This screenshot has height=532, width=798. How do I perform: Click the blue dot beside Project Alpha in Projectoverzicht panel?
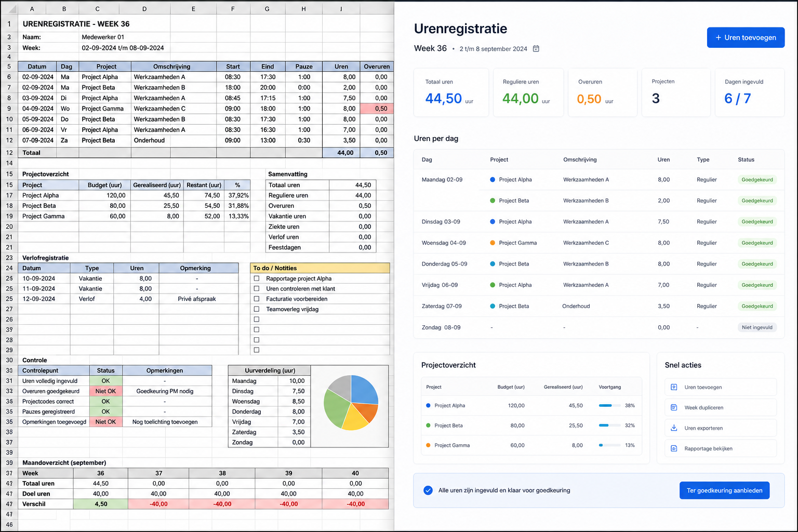pyautogui.click(x=428, y=405)
